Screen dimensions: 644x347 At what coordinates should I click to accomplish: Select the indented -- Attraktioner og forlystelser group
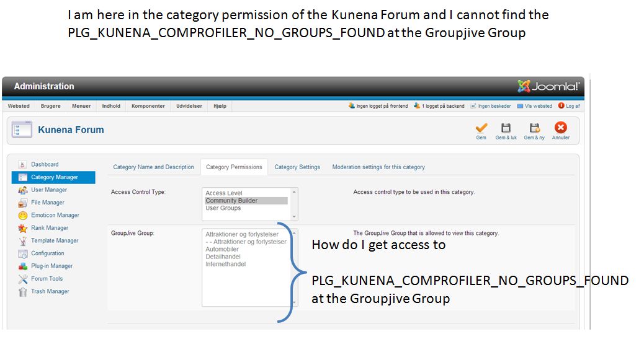pyautogui.click(x=246, y=242)
